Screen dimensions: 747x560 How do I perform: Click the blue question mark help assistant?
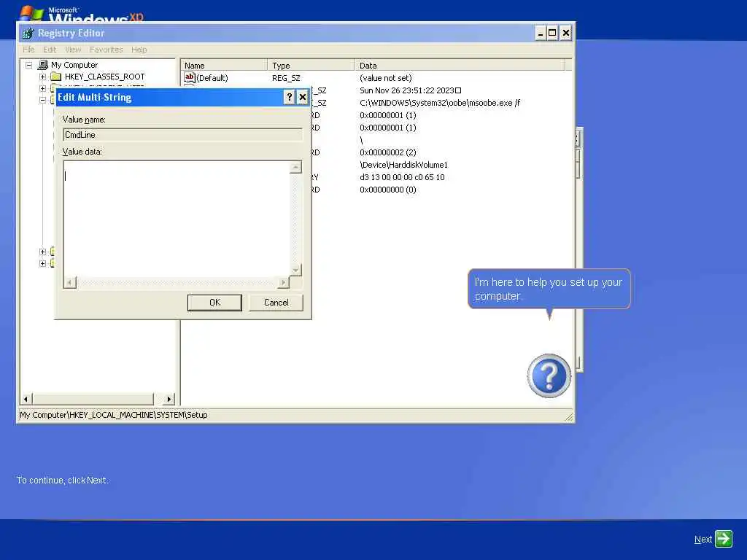[x=549, y=376]
